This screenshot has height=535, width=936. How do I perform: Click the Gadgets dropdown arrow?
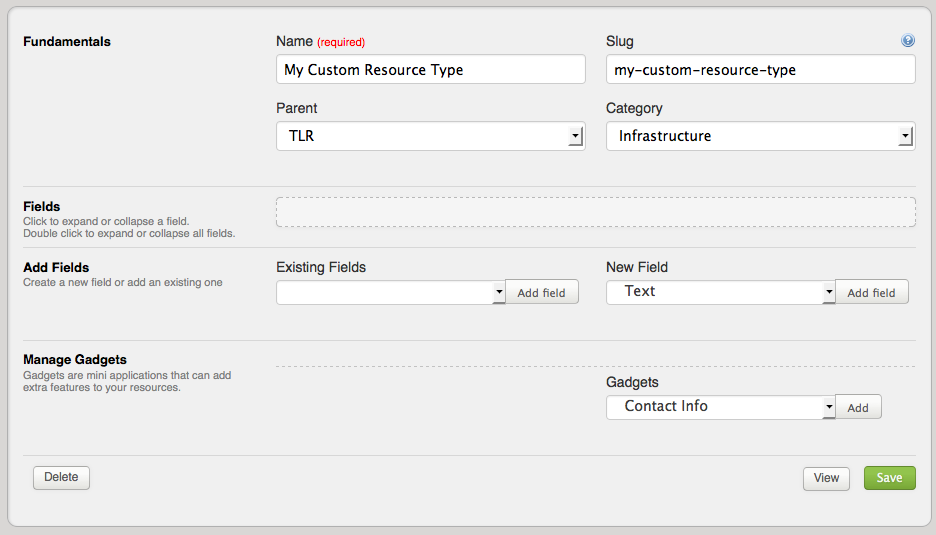click(x=829, y=407)
